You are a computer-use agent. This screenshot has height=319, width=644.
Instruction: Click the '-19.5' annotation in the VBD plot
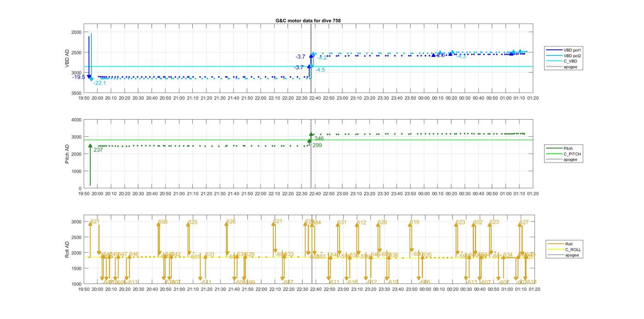coord(79,77)
